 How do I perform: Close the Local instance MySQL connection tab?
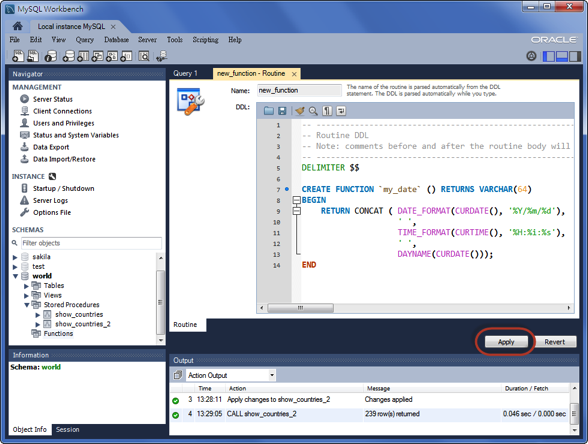point(113,27)
